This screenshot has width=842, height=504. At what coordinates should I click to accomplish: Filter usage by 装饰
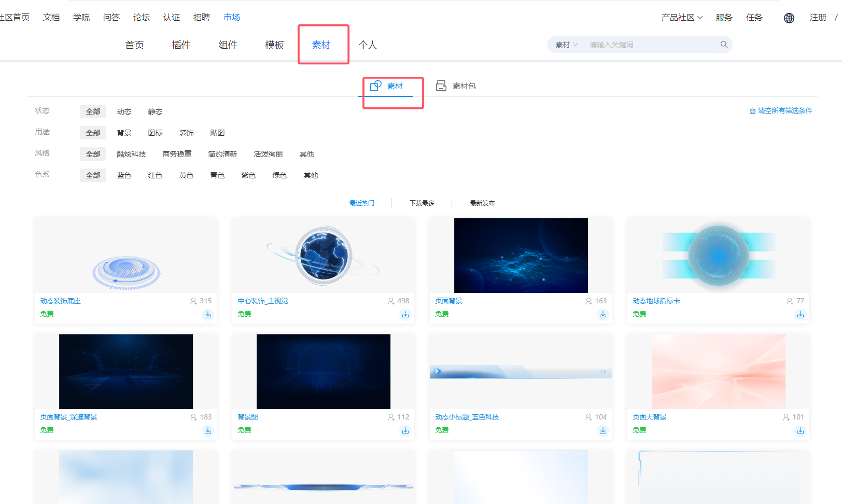pos(186,133)
